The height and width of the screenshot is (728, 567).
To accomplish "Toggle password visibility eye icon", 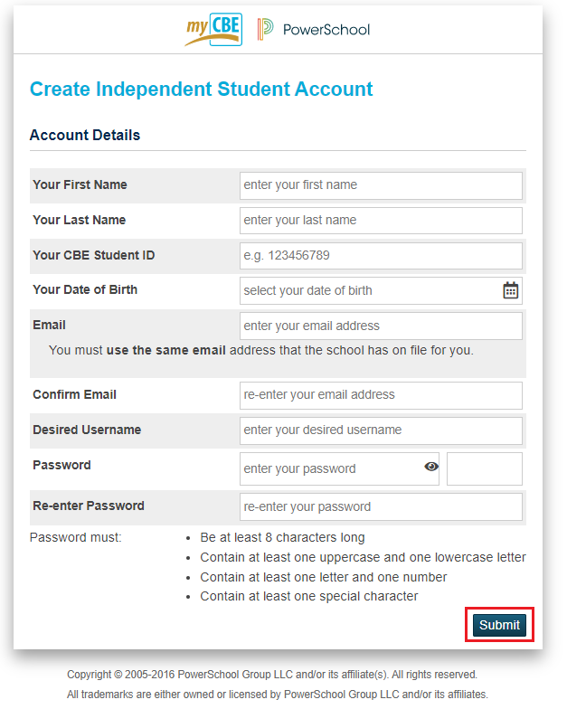I will pyautogui.click(x=431, y=467).
